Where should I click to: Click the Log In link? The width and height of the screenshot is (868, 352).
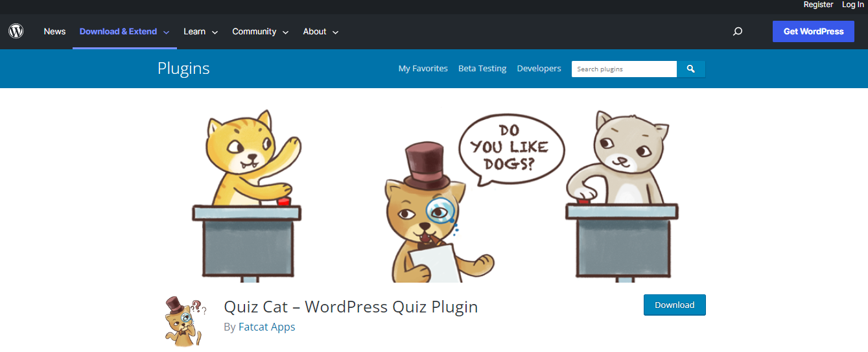pyautogui.click(x=853, y=5)
